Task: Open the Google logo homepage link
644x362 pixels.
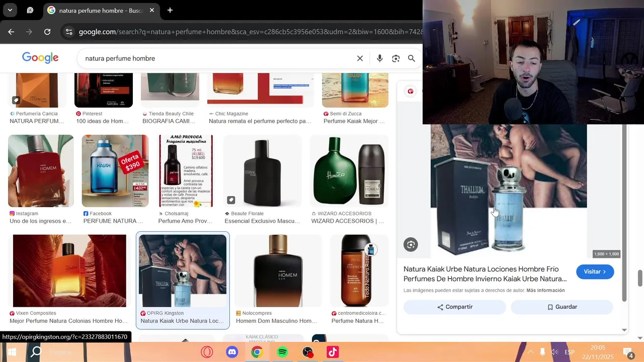Action: click(x=40, y=58)
